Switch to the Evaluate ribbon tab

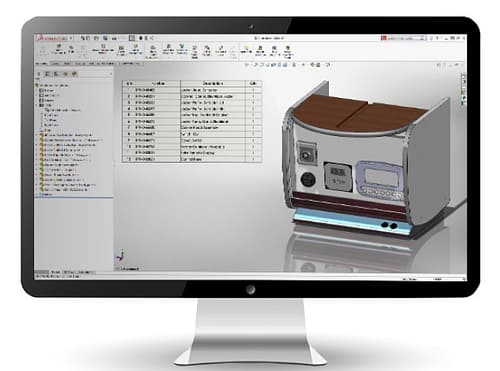coord(81,63)
